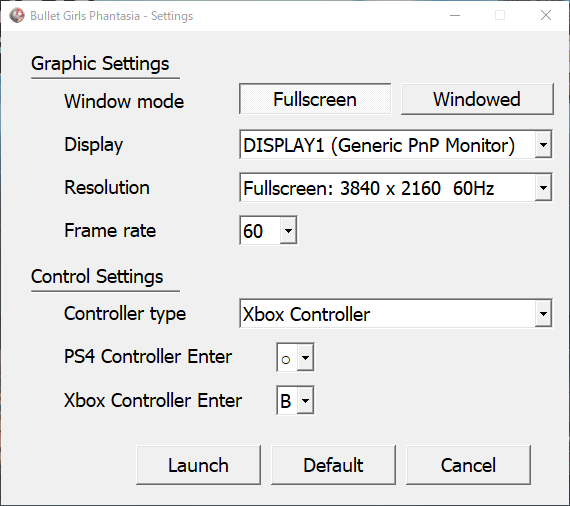Viewport: 570px width, 506px height.
Task: Open the PS4 Controller Enter dropdown
Action: tap(295, 357)
